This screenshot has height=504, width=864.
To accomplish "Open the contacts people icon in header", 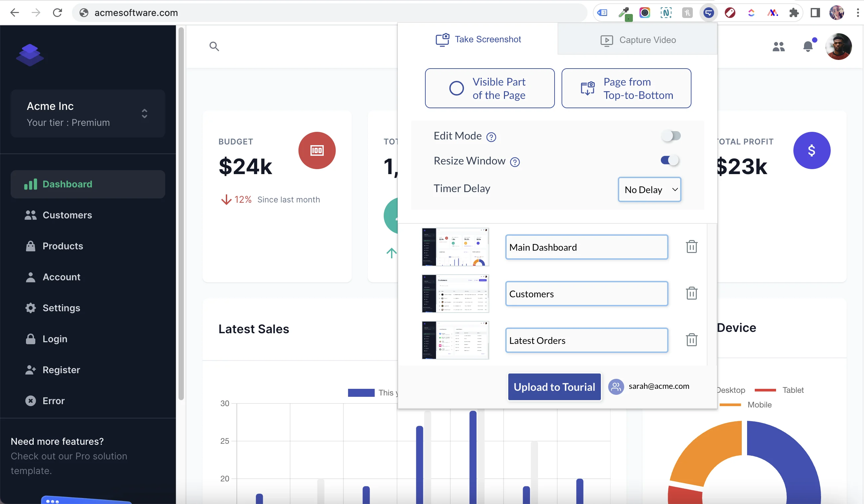I will [x=778, y=47].
